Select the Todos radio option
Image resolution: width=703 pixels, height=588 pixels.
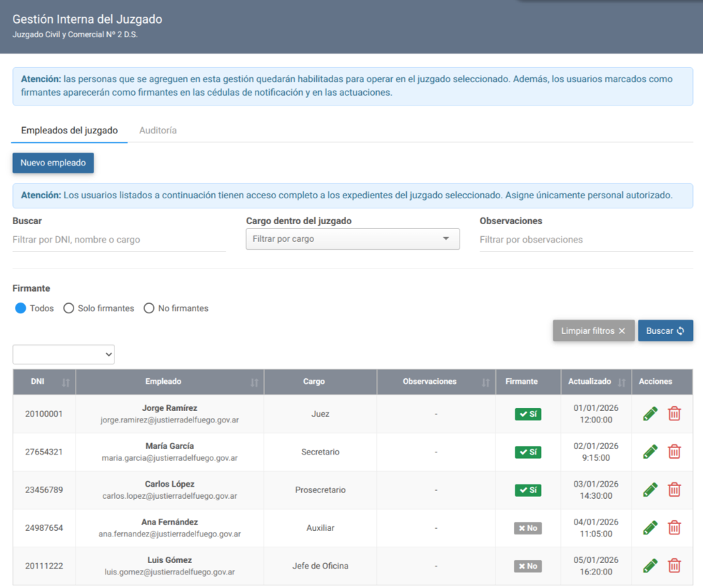(21, 308)
